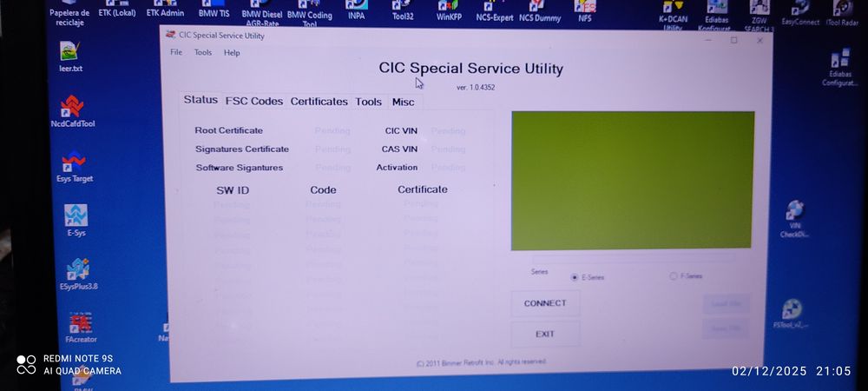Launch the ZGW SEARCH desktop shortcut
The width and height of the screenshot is (868, 391).
tap(759, 16)
